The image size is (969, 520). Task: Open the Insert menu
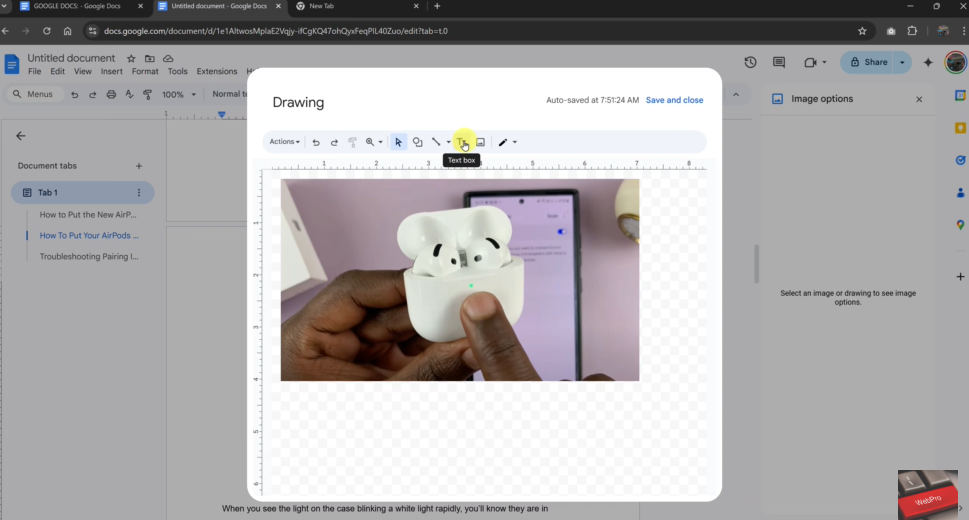[x=112, y=72]
